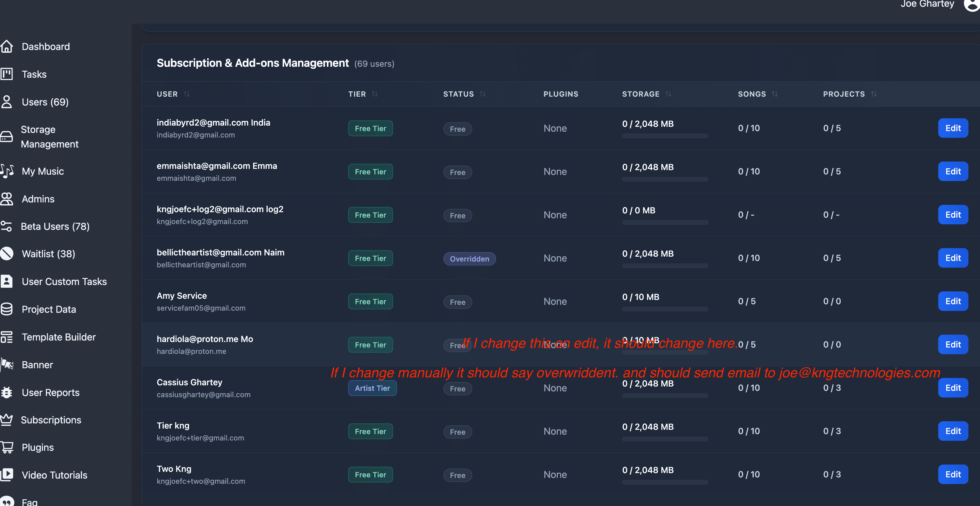The image size is (980, 506).
Task: Open My Music via its notes icon
Action: [x=7, y=171]
